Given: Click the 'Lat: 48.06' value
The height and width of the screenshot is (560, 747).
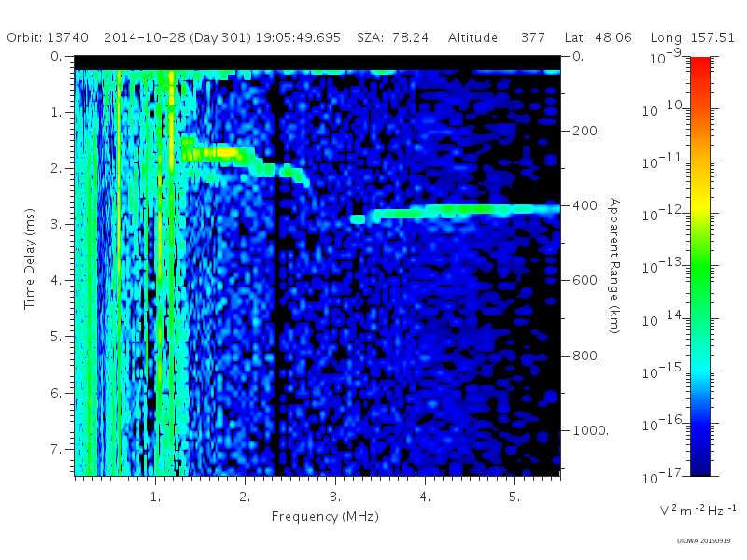Looking at the screenshot, I should tap(598, 37).
